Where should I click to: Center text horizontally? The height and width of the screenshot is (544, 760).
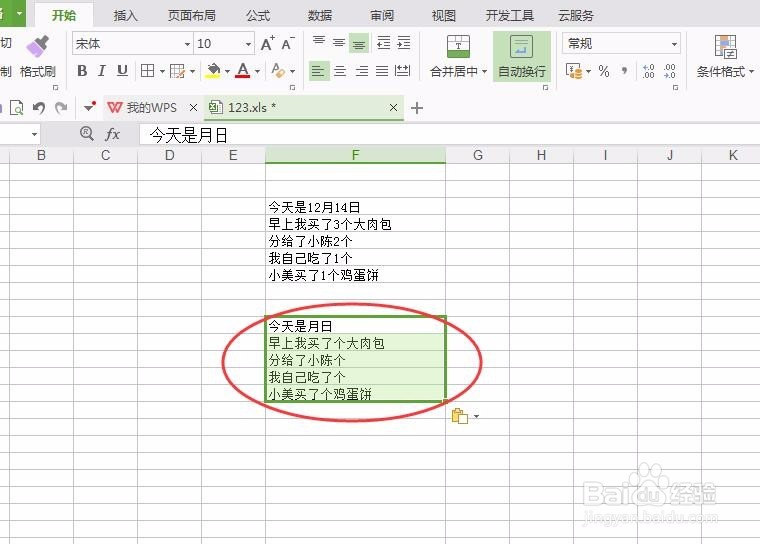(x=340, y=71)
